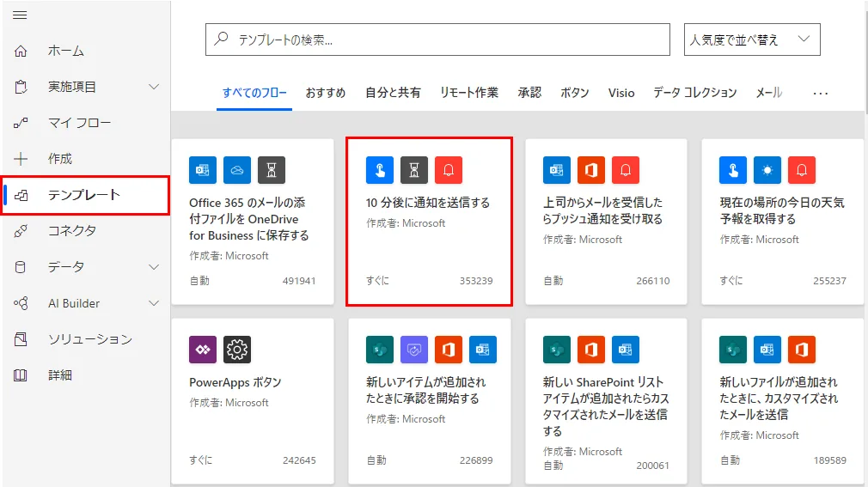Screen dimensions: 868x487
Task: Open 現在の場所の今日の天気予報 template title
Action: point(782,210)
